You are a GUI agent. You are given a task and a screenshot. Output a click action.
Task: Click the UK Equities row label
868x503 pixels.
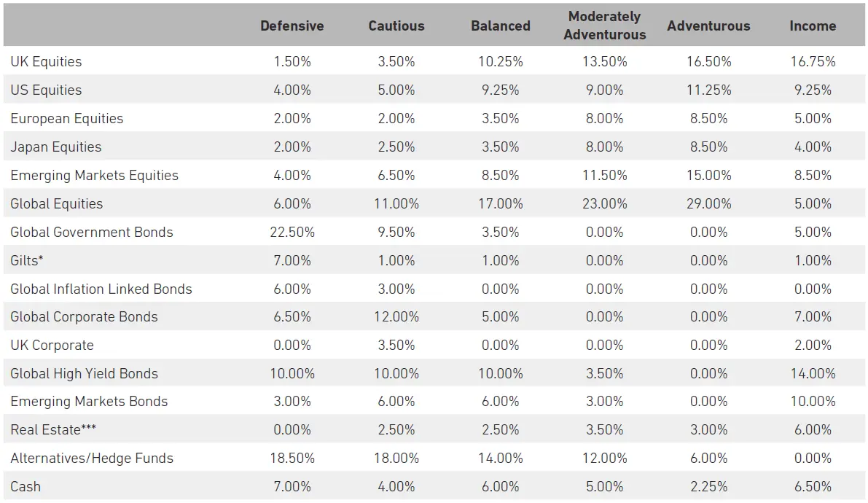tap(46, 62)
